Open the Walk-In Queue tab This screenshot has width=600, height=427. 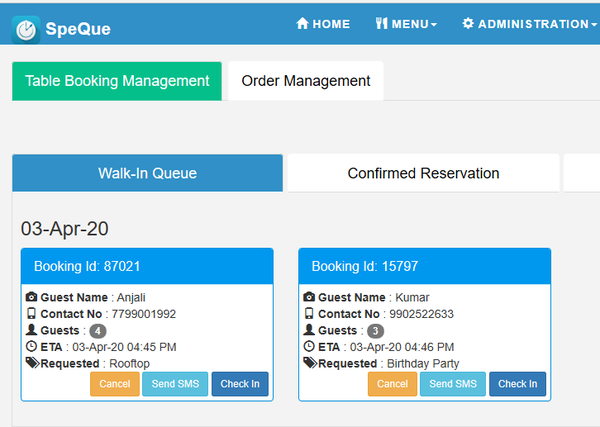point(147,173)
